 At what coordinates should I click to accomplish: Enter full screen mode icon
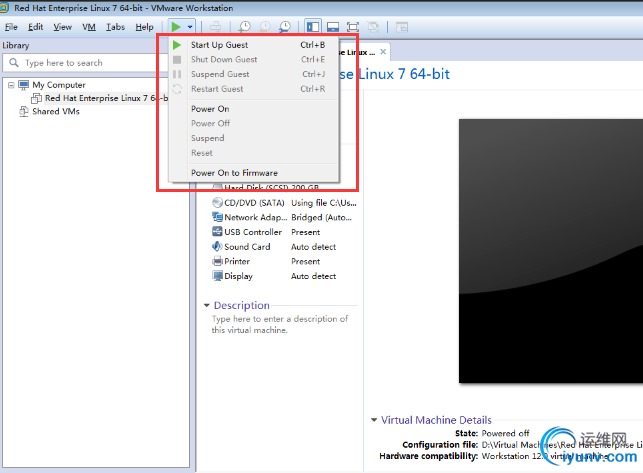(353, 27)
